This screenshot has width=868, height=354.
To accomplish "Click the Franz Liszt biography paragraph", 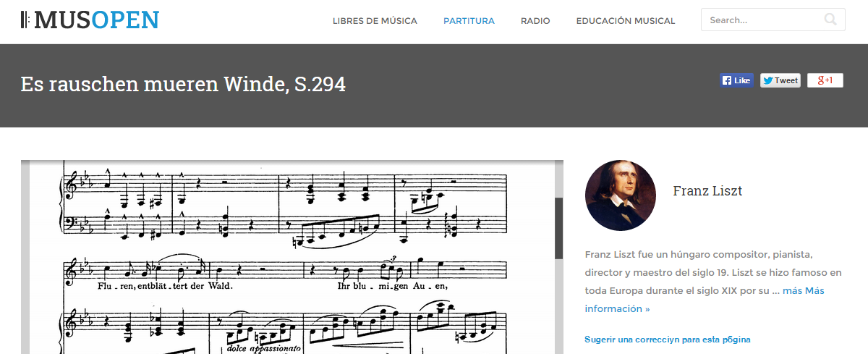I will [x=713, y=282].
